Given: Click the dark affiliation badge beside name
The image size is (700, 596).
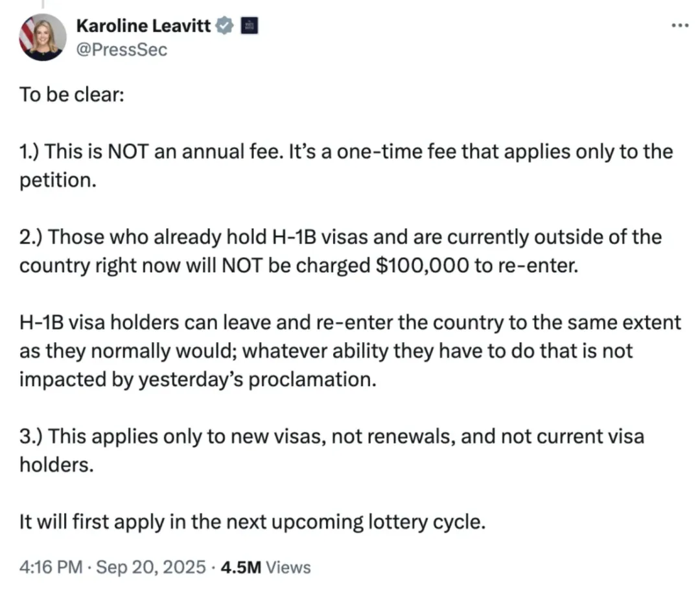Looking at the screenshot, I should pyautogui.click(x=250, y=26).
